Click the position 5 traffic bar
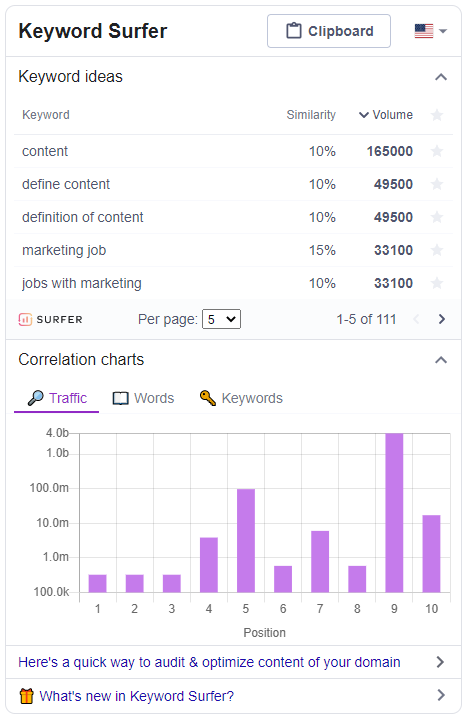This screenshot has width=468, height=719. (246, 541)
